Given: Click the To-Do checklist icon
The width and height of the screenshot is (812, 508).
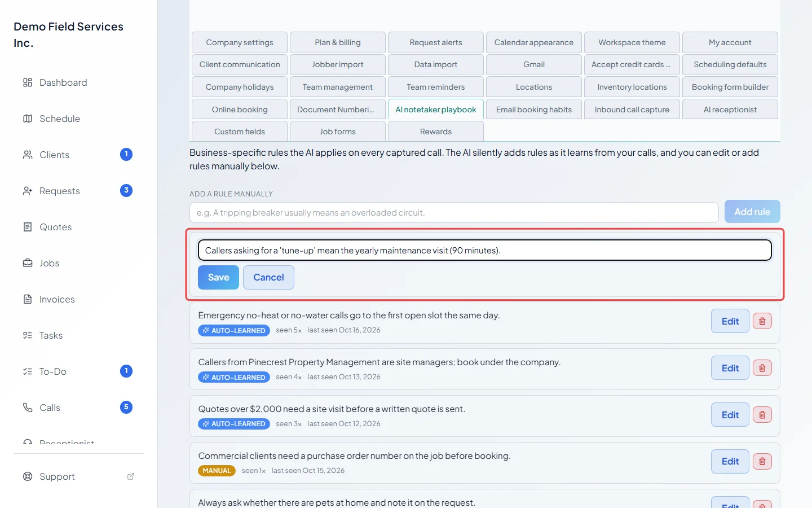Looking at the screenshot, I should pos(28,371).
